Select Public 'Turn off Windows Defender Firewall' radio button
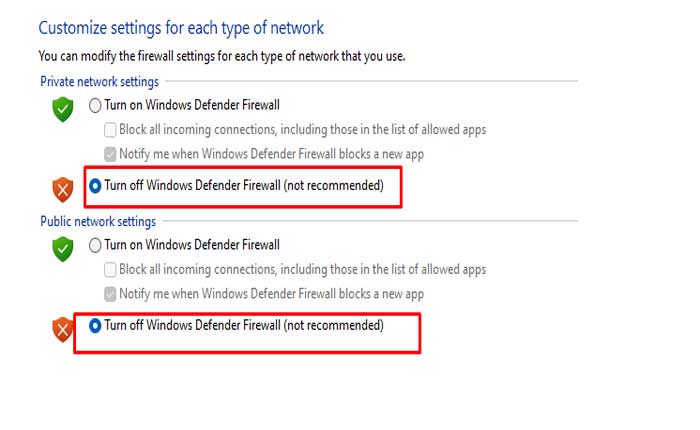This screenshot has width=700, height=430. [x=95, y=325]
